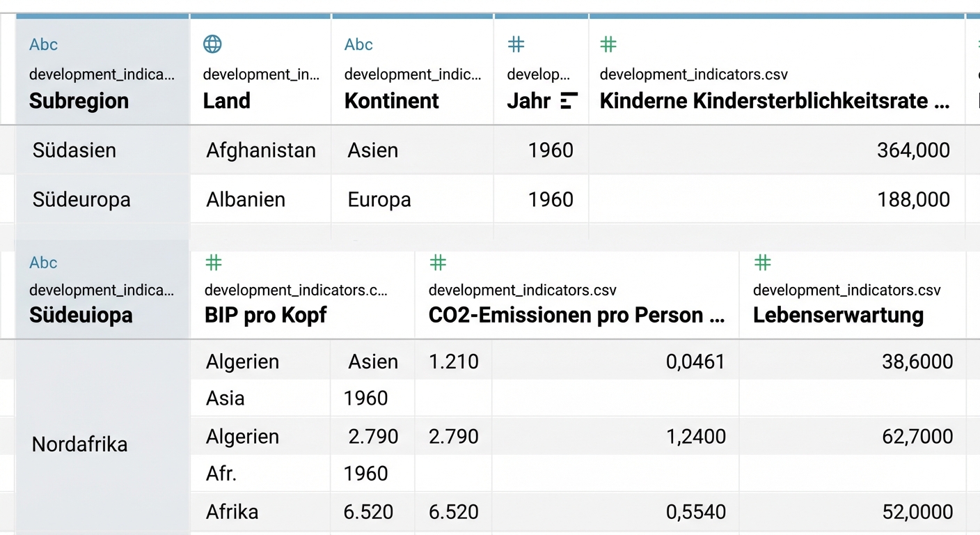Change the data type icon above Kontinent

click(358, 45)
